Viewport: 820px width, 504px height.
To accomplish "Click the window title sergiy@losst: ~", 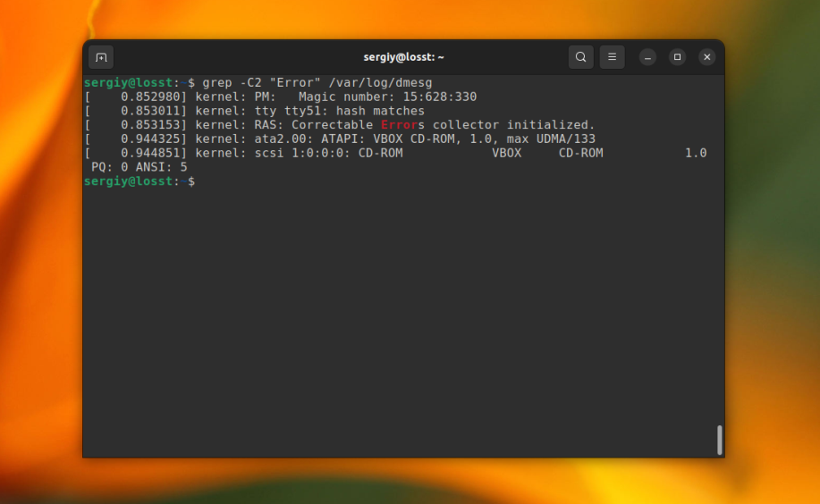I will click(x=403, y=57).
